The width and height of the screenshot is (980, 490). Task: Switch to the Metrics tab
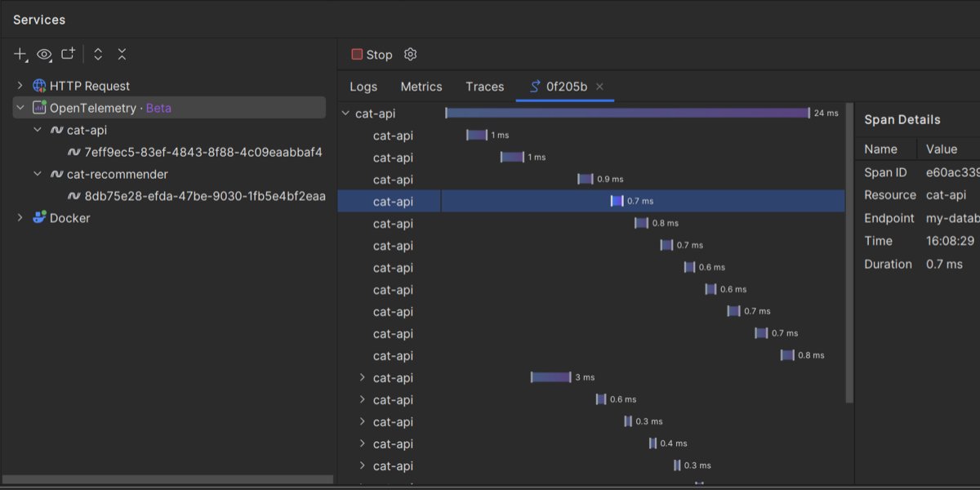click(x=421, y=87)
